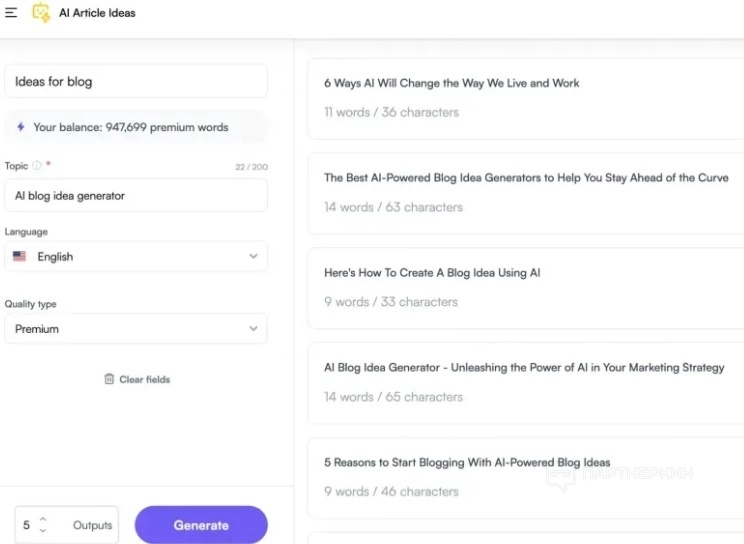
Task: Click the trash icon beside Clear fields
Action: [x=109, y=379]
